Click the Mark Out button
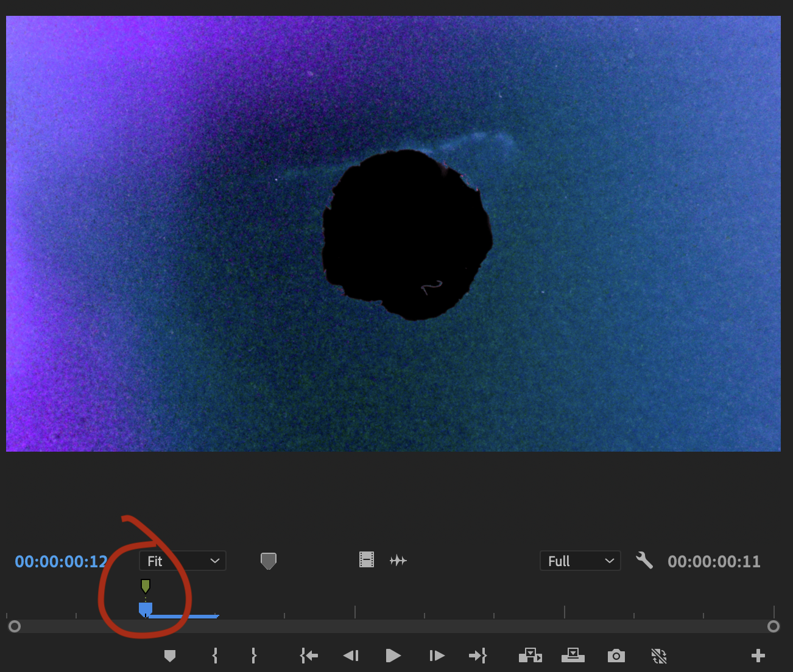The image size is (793, 672). tap(253, 656)
